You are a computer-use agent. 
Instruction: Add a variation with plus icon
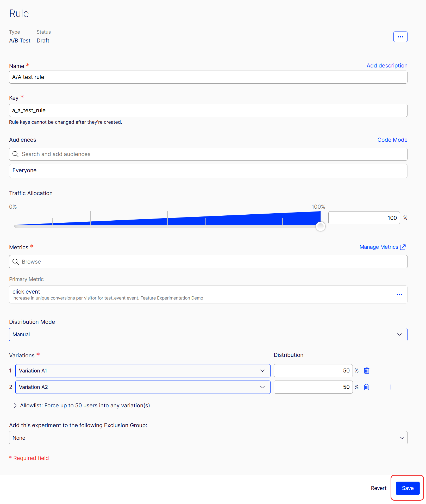(391, 387)
